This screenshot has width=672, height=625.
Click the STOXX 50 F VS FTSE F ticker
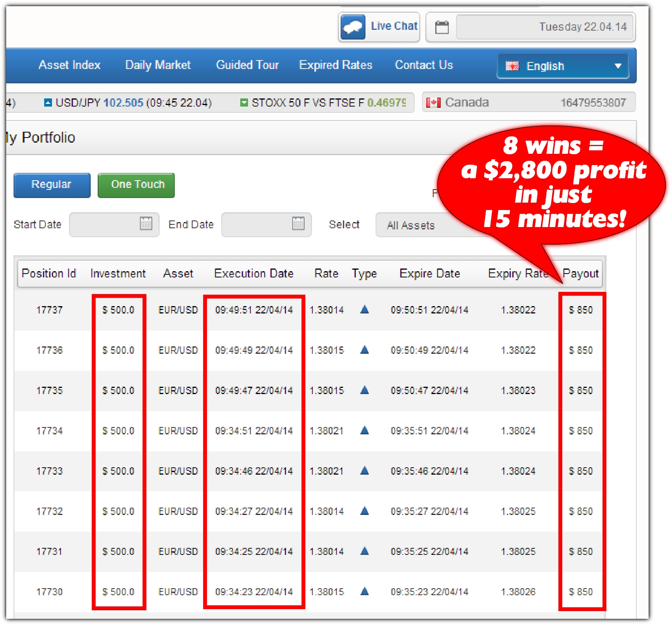[323, 103]
